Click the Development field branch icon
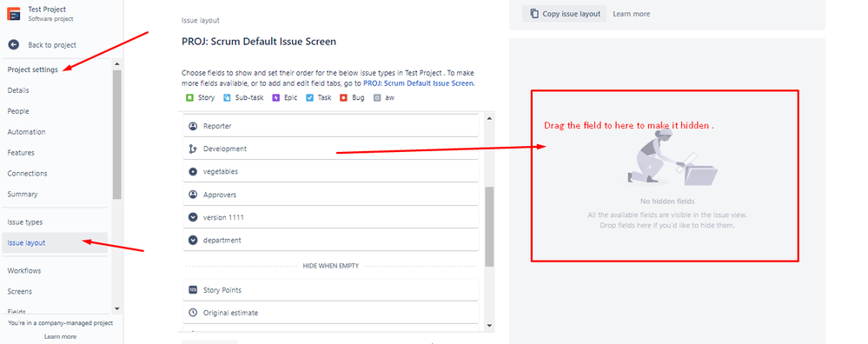The width and height of the screenshot is (868, 344). [x=193, y=149]
